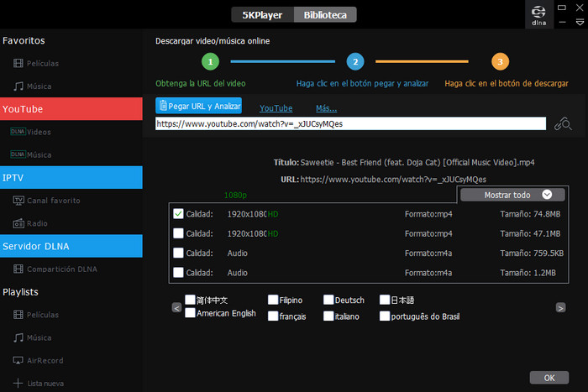Expand the Mostrar todo dropdown
The height and width of the screenshot is (392, 588).
pos(512,195)
